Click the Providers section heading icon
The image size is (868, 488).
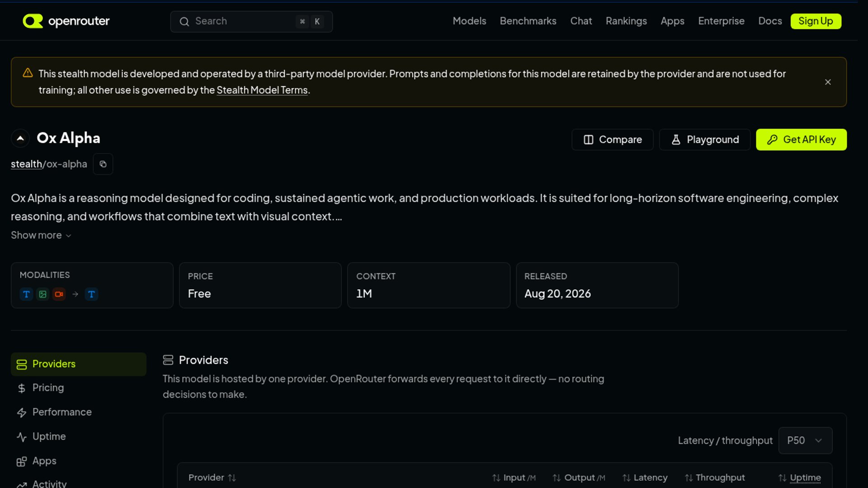[x=168, y=360]
